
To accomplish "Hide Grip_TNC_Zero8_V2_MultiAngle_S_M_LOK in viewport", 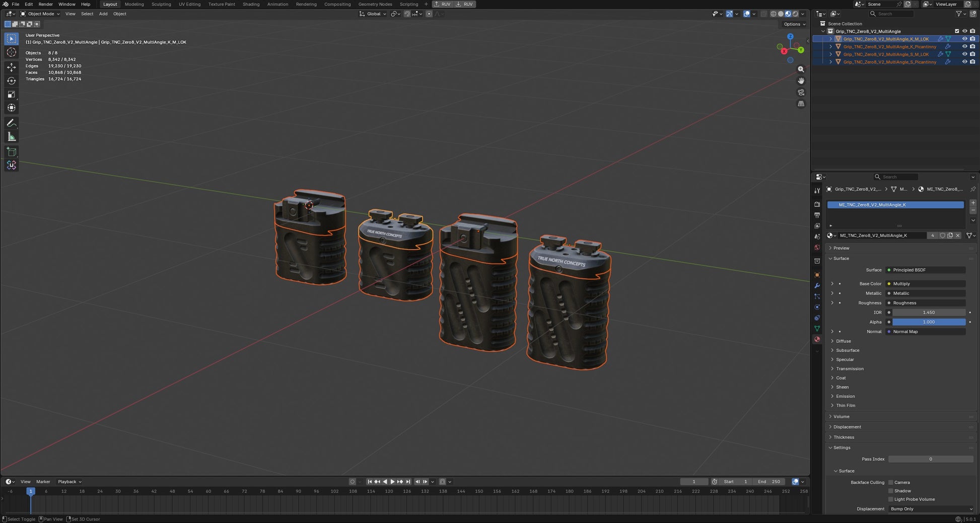I will (964, 54).
